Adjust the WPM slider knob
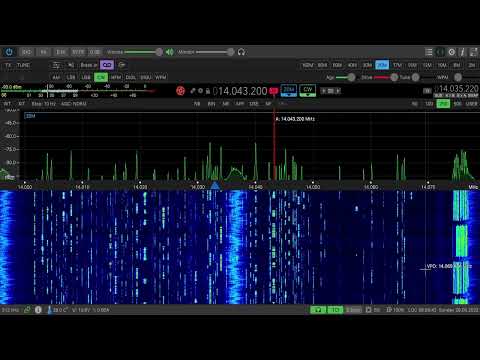Viewport: 480px width, 360px height. (x=458, y=77)
